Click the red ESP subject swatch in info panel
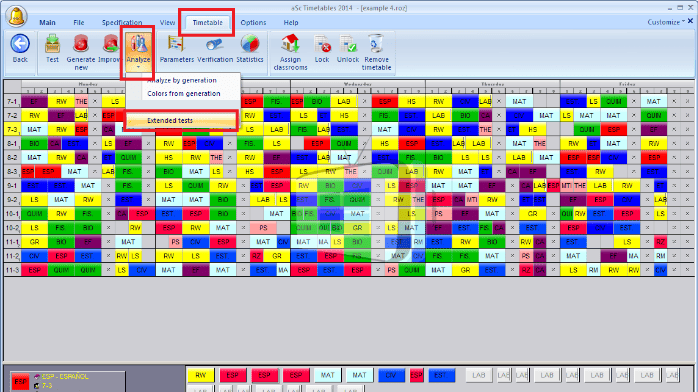Screen dimensions: 698x392 [20, 382]
